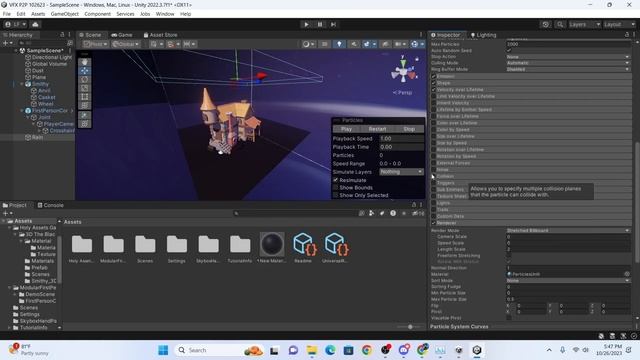Toggle Resimulate checkbox in Particles overlay
Screen dimensions: 640x360
tap(336, 180)
